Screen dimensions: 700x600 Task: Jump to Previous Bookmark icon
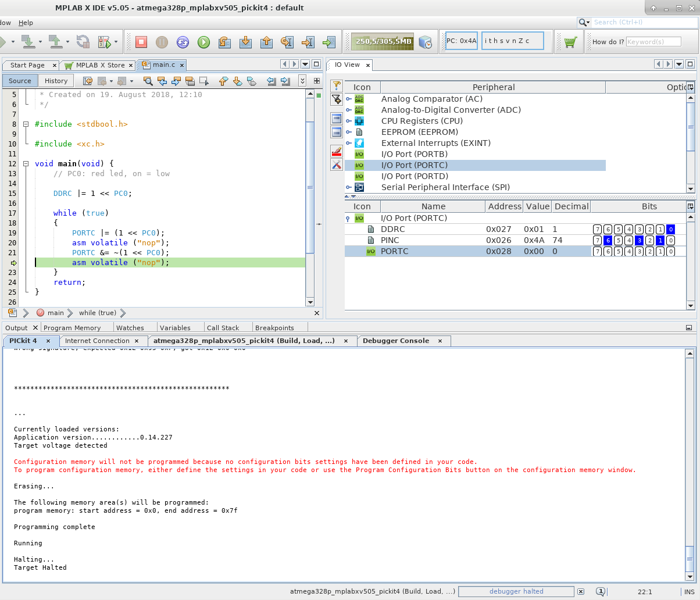223,81
